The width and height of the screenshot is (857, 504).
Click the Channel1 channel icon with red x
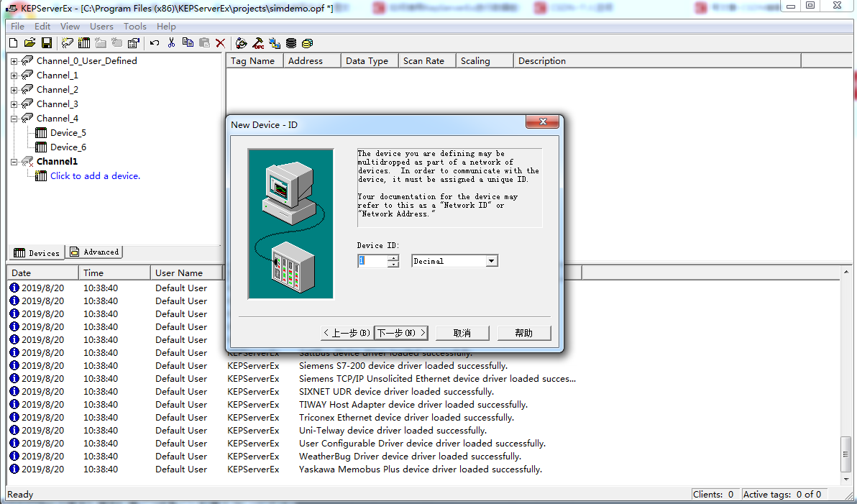[x=27, y=161]
